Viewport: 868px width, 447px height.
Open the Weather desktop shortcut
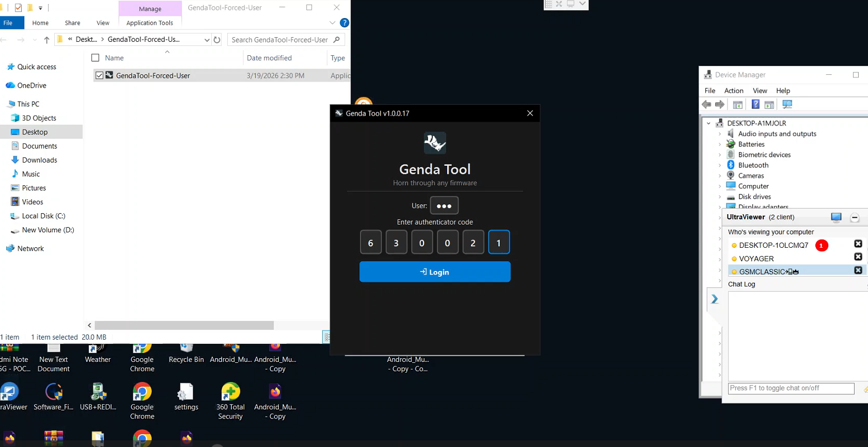(x=98, y=354)
